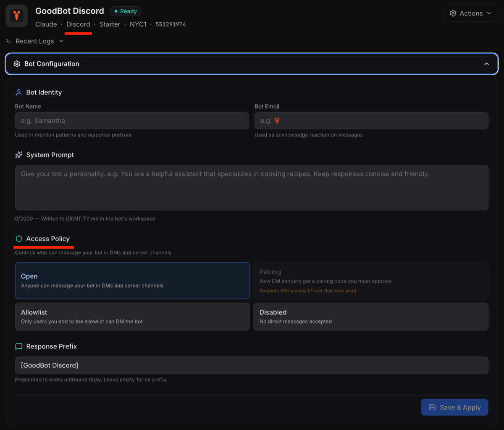Click the Response Prefix input field
This screenshot has height=430, width=504.
pyautogui.click(x=252, y=365)
